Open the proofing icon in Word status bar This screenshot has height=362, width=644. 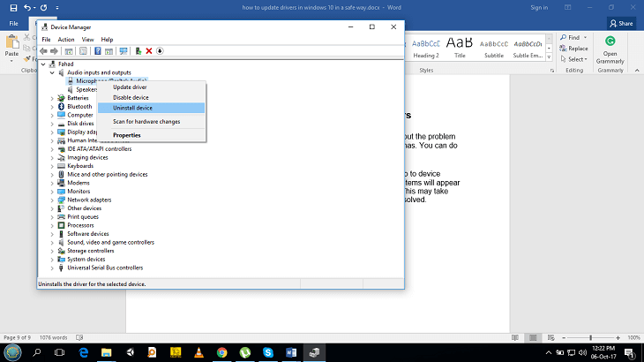pyautogui.click(x=79, y=337)
